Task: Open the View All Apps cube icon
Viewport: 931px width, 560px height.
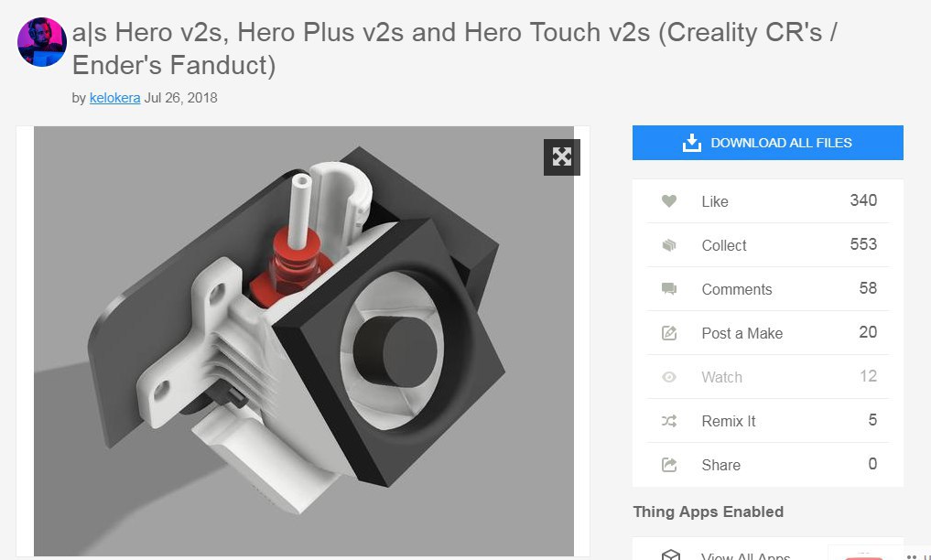Action: (671, 555)
